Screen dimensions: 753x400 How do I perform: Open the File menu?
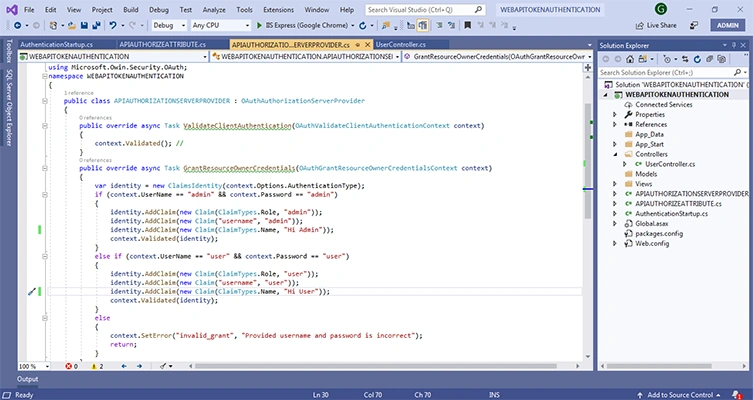pyautogui.click(x=29, y=10)
